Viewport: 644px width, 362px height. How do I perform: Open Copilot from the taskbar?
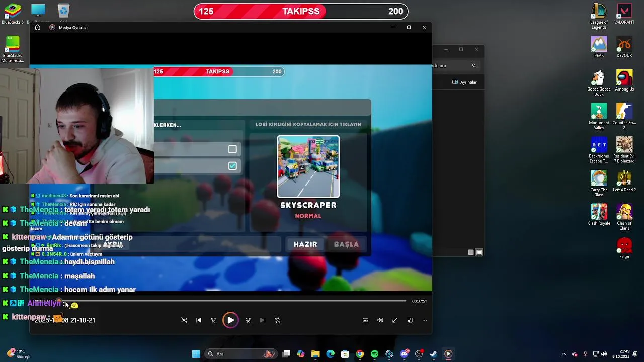[x=301, y=354]
